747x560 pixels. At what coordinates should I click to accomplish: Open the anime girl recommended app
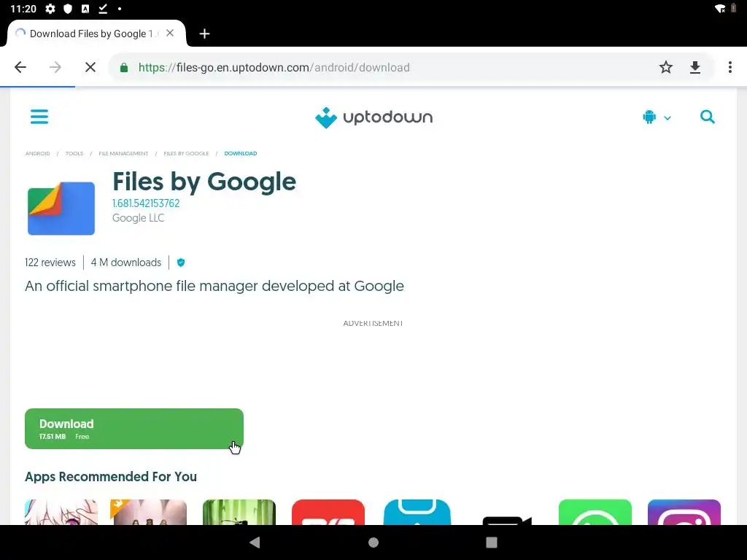point(61,513)
